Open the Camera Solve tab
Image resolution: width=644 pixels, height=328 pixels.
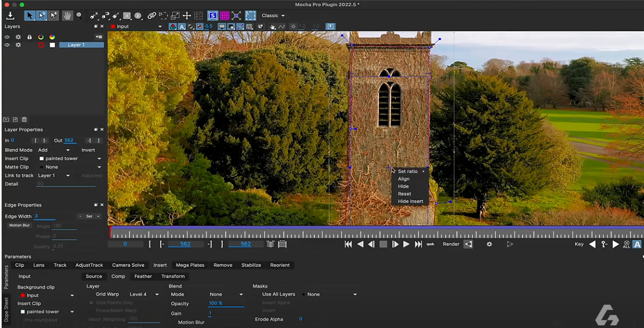click(x=128, y=265)
